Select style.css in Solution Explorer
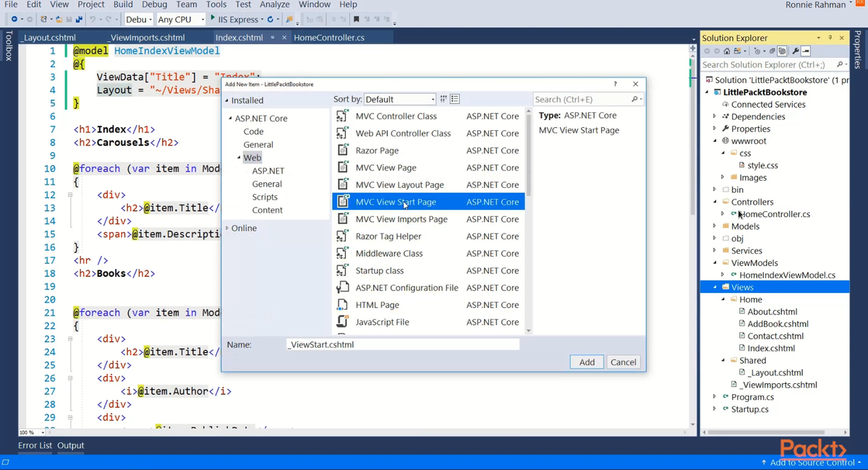The height and width of the screenshot is (470, 868). [x=762, y=166]
